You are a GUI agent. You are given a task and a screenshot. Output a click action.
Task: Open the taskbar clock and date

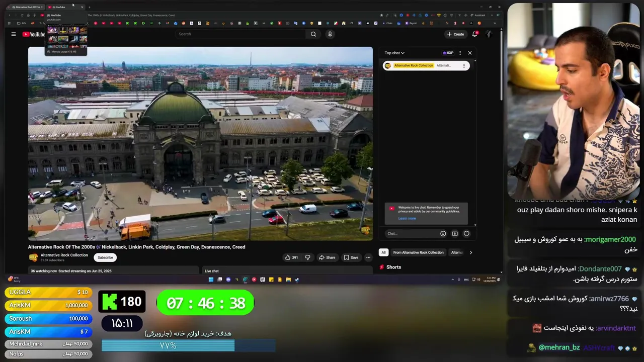(490, 280)
